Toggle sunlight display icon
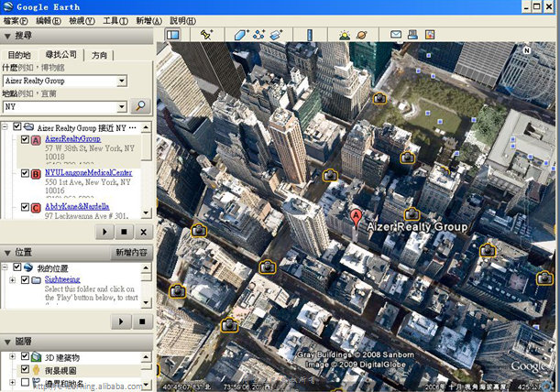 tap(345, 35)
